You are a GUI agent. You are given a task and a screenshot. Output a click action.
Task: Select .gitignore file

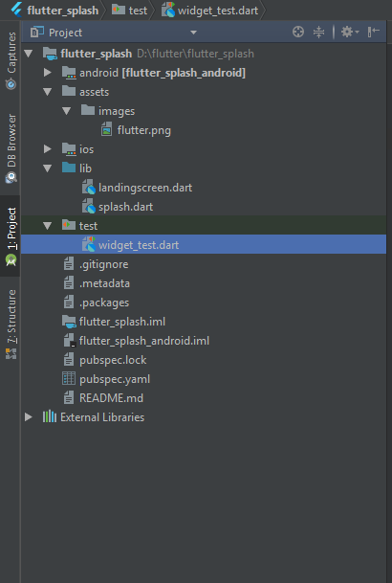click(104, 264)
